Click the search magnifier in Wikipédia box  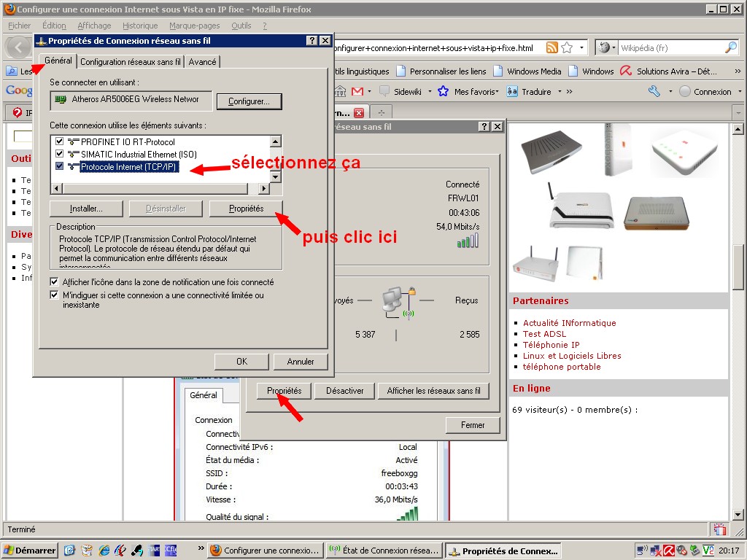730,48
